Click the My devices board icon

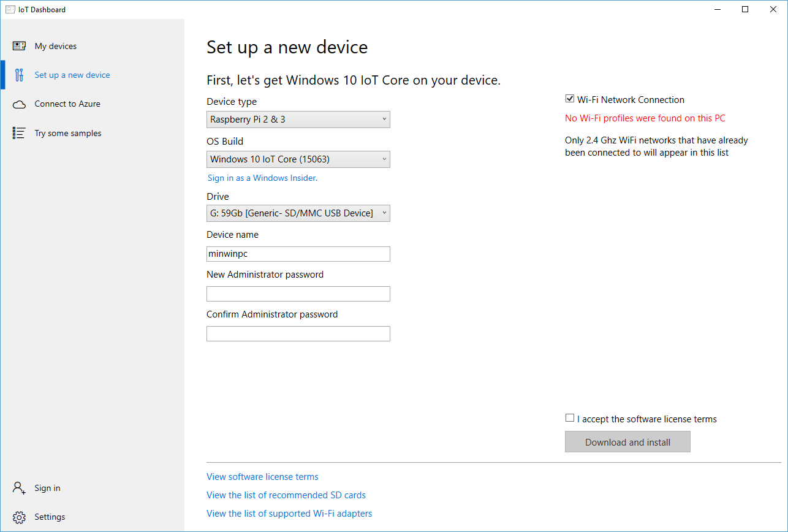click(x=19, y=46)
